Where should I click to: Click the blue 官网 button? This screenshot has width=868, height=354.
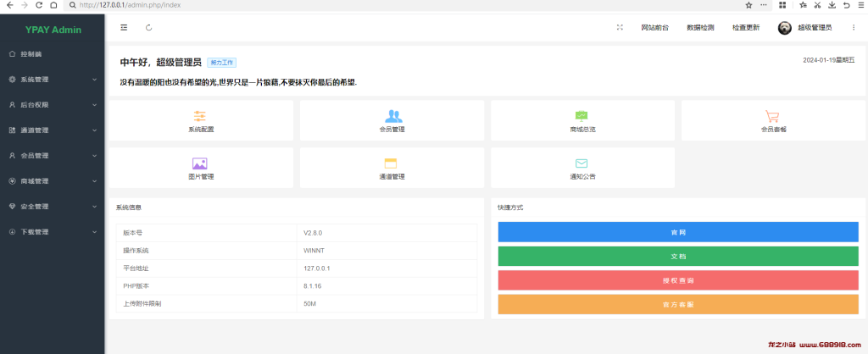pos(677,231)
